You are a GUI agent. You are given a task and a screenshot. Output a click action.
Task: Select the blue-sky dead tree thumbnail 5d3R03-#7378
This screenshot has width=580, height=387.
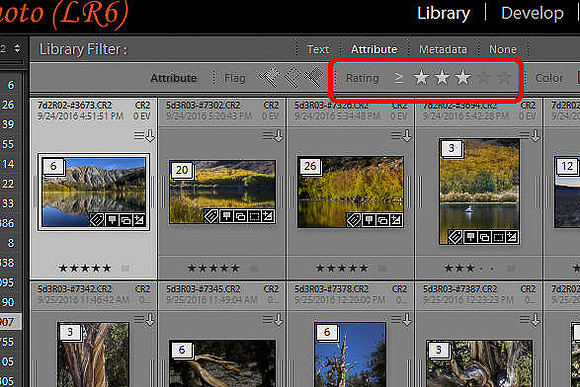click(350, 354)
